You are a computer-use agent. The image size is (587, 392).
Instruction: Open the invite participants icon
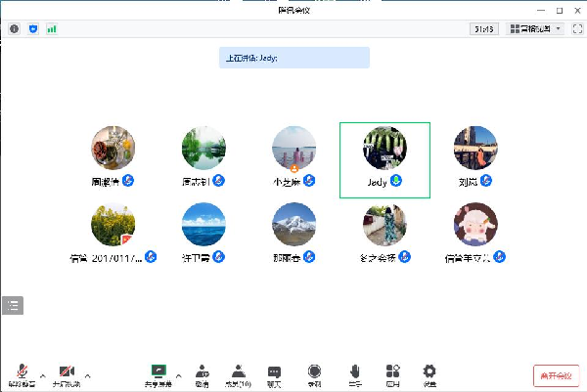point(202,373)
